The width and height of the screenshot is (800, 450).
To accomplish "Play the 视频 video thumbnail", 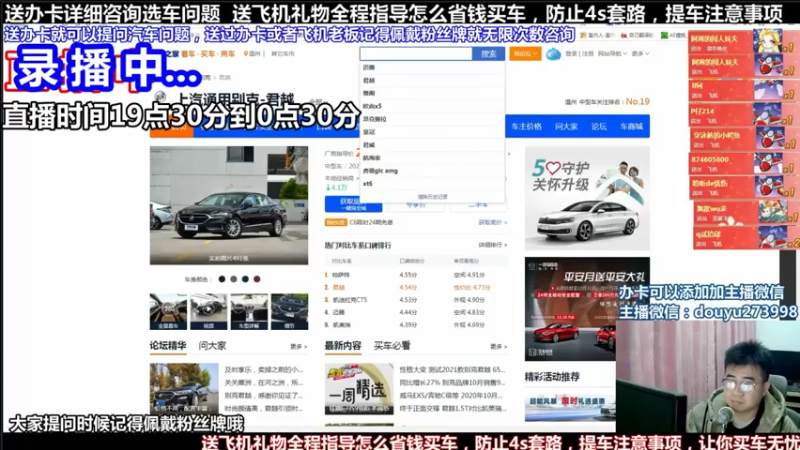I will coord(209,311).
